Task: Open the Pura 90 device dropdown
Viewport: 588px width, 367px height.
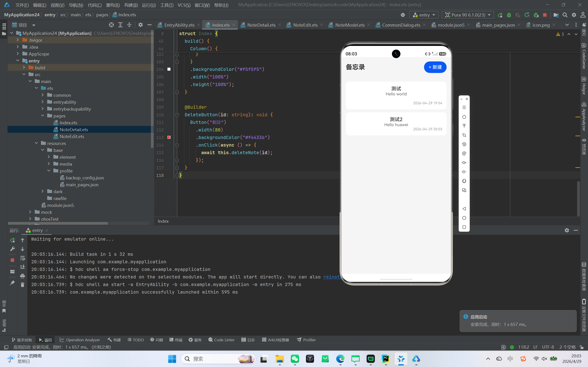Action: coord(468,15)
